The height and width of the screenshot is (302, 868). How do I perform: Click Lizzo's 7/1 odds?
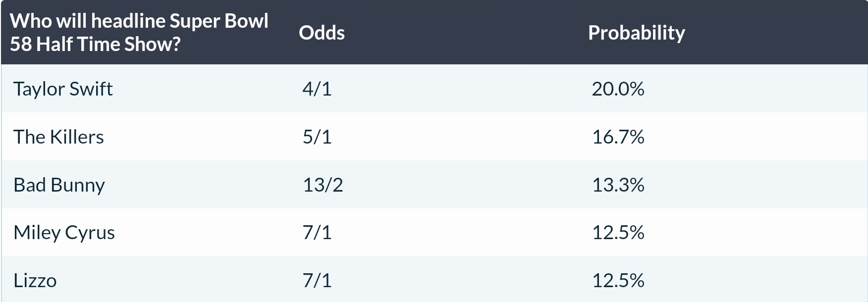coord(317,280)
